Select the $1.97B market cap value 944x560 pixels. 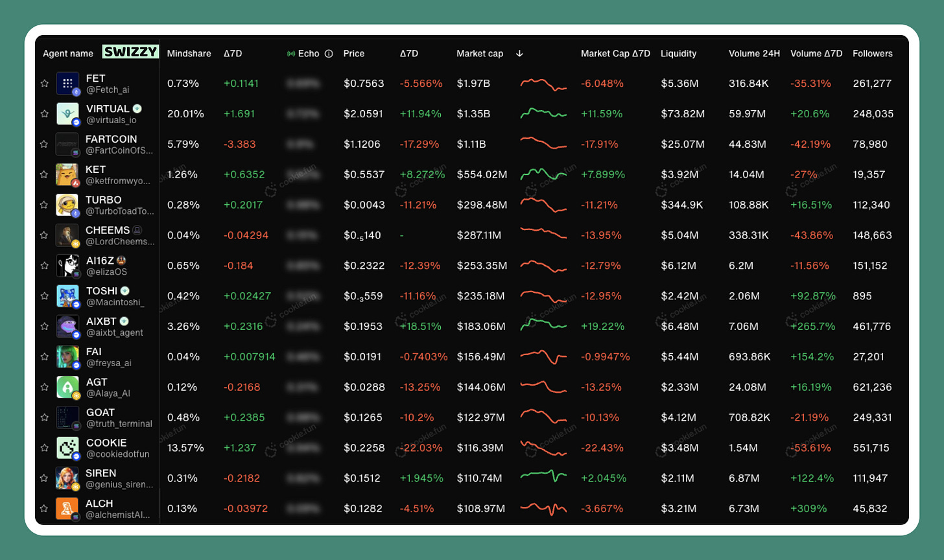click(473, 84)
